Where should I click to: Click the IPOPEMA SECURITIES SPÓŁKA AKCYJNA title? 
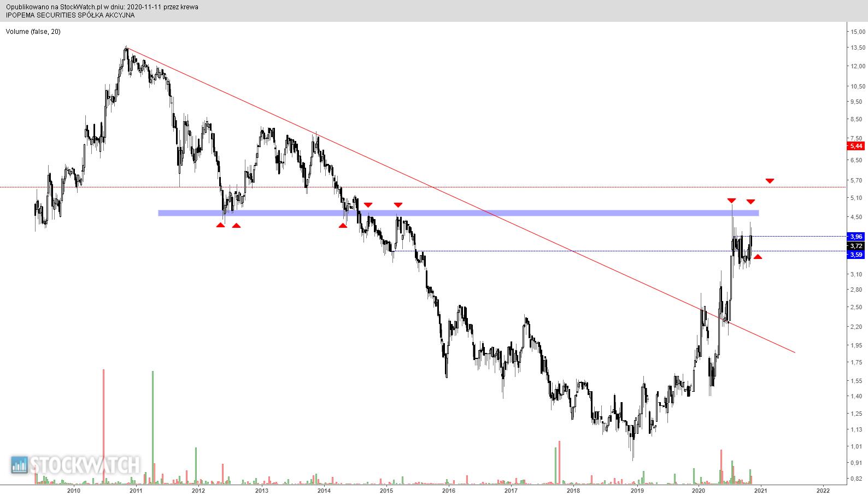pos(70,15)
